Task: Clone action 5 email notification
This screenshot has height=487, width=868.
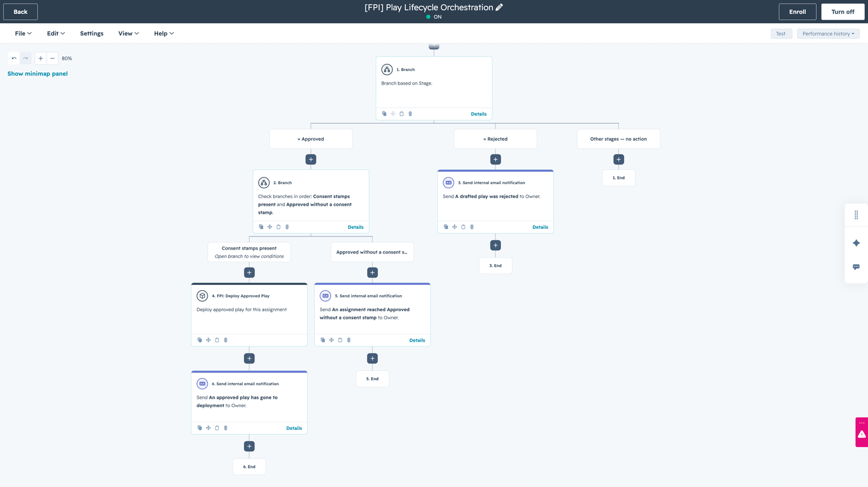Action: [323, 340]
